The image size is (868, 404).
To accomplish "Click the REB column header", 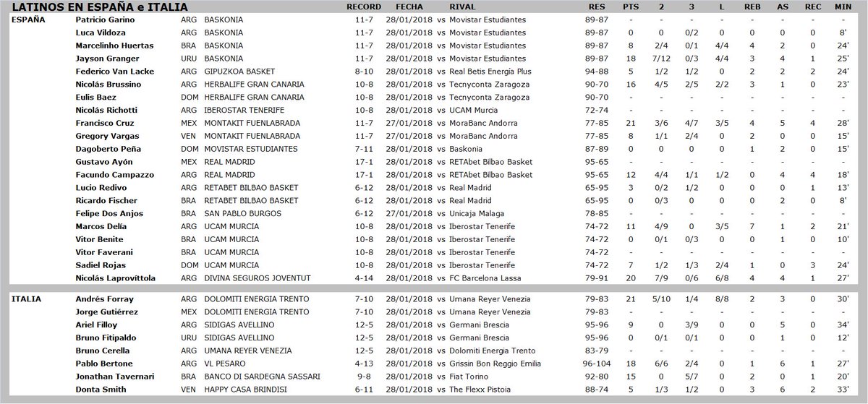I will point(752,7).
